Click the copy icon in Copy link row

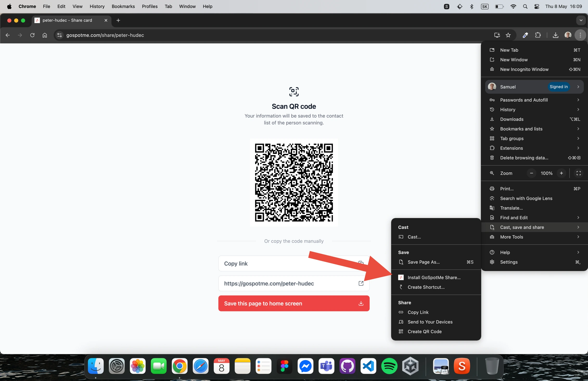coord(361,263)
